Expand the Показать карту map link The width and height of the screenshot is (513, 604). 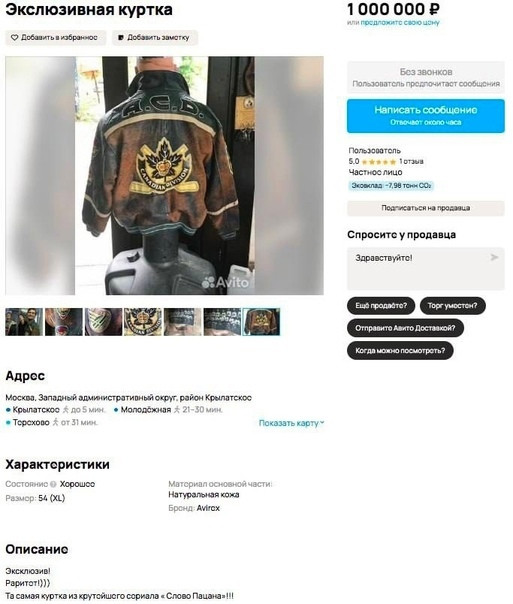(x=292, y=423)
